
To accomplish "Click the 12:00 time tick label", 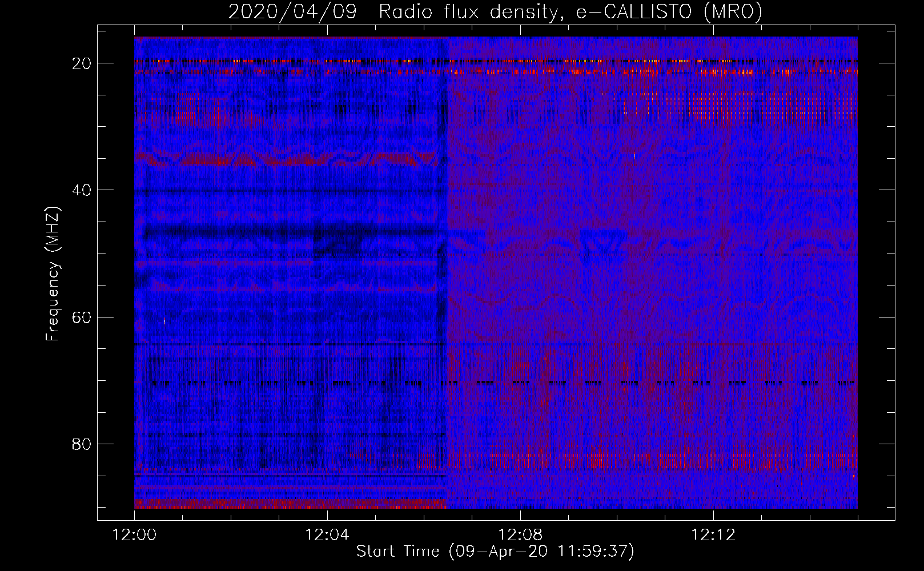I will [x=134, y=535].
